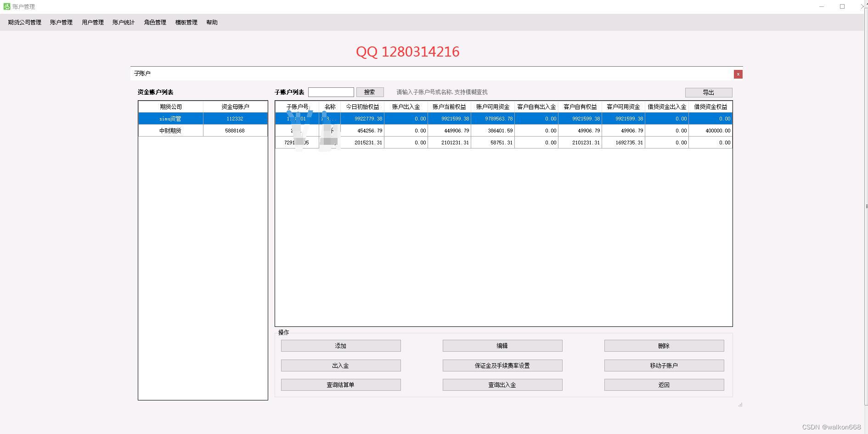Click the 编辑 button
Image resolution: width=868 pixels, height=434 pixels.
pos(502,346)
